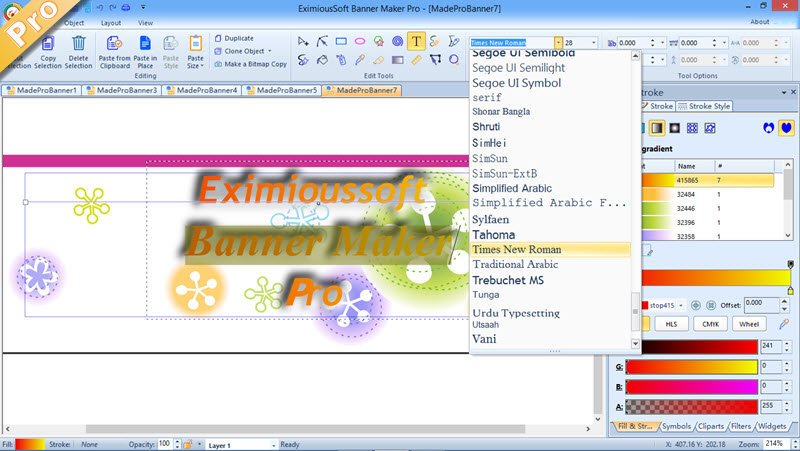This screenshot has height=451, width=800.
Task: Click the alpha A channel slider
Action: point(691,407)
